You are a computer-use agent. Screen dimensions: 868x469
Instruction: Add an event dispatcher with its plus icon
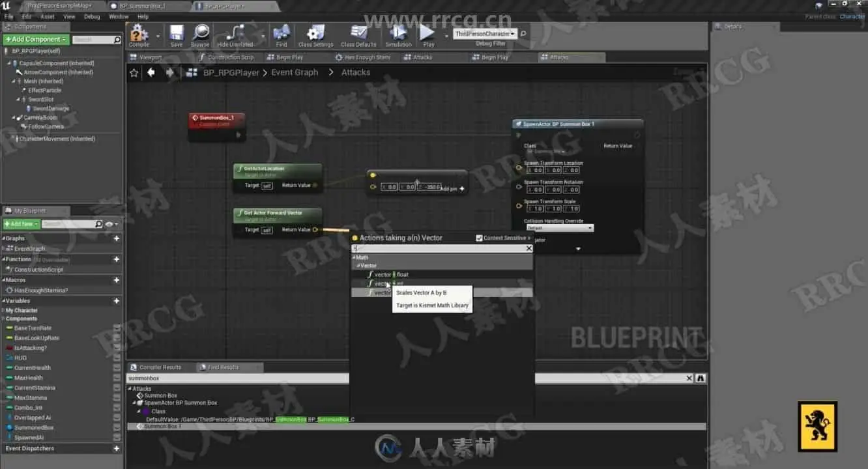(x=117, y=448)
